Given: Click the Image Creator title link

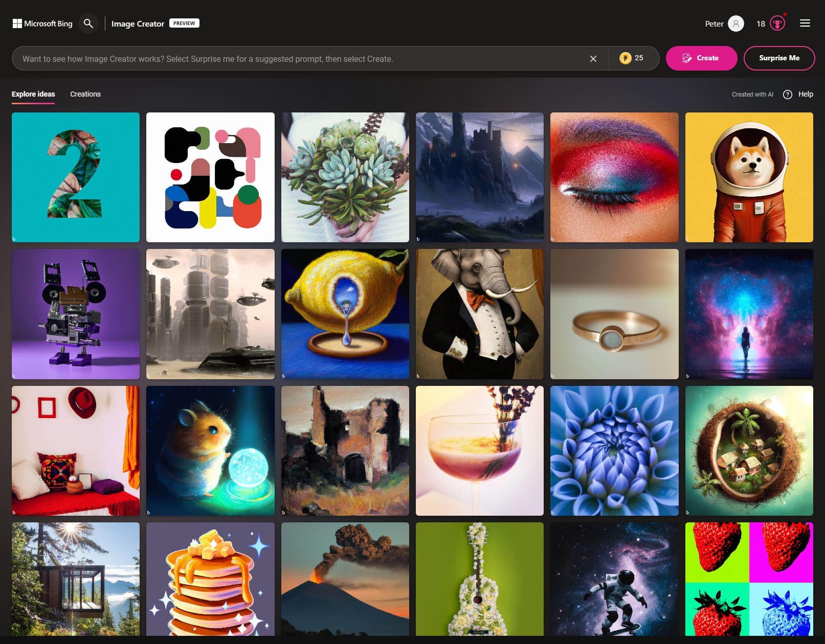Looking at the screenshot, I should pyautogui.click(x=138, y=24).
